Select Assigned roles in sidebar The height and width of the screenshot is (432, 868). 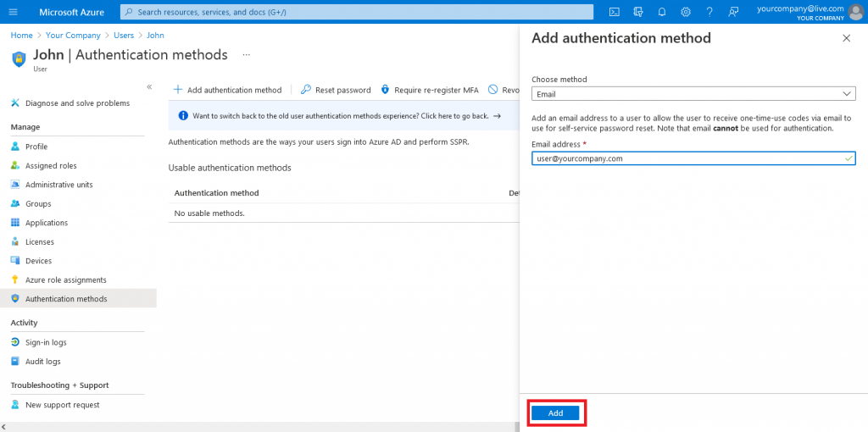coord(51,166)
